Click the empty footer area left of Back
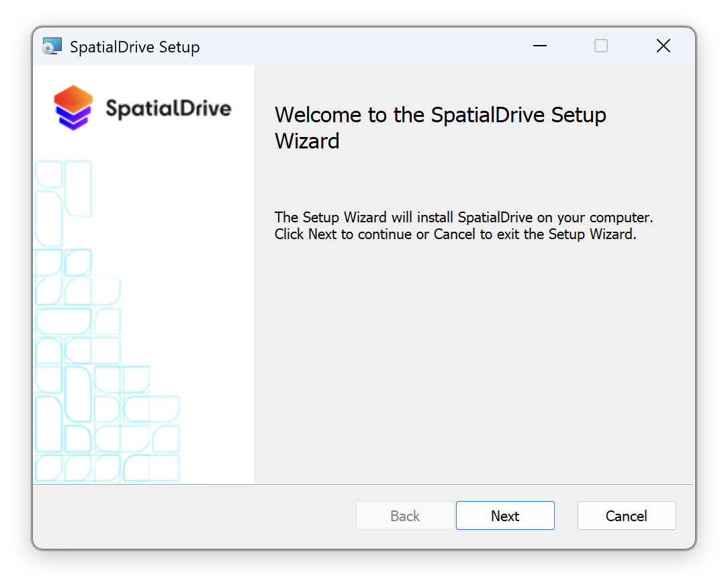The image size is (728, 587). tap(195, 516)
